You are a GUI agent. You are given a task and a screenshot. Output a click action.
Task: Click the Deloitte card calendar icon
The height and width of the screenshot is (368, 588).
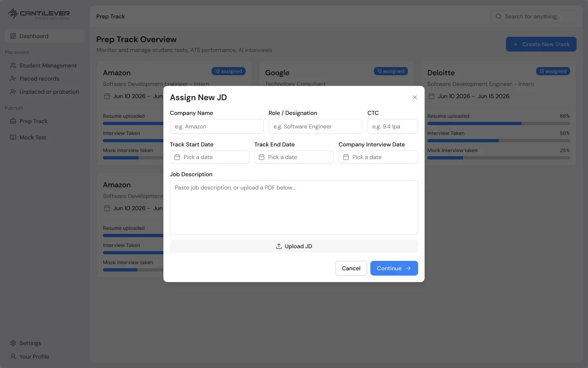pyautogui.click(x=431, y=96)
